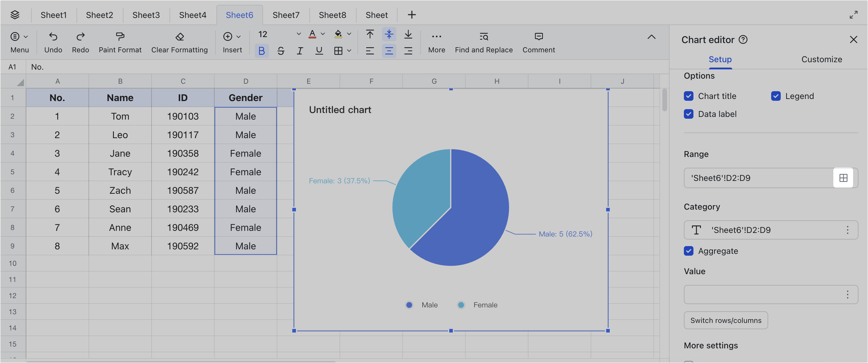
Task: Click the Range input field showing Sheet6!D2:D9
Action: (x=741, y=178)
